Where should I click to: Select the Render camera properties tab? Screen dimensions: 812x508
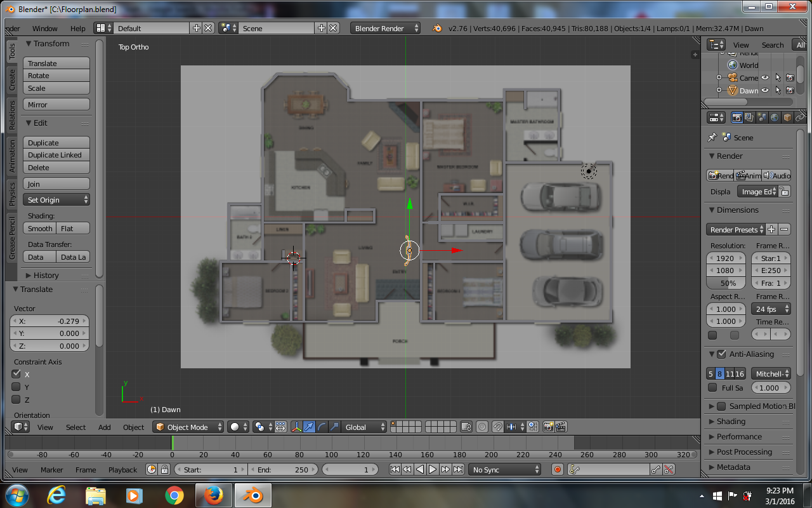737,117
